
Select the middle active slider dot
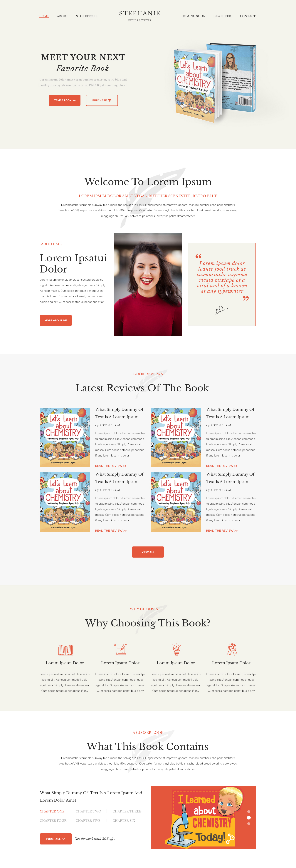click(x=248, y=817)
